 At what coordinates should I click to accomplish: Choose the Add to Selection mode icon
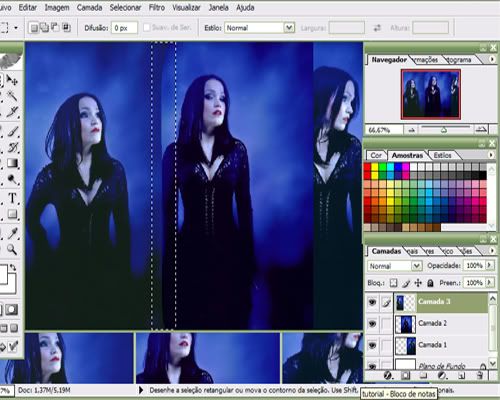[44, 28]
